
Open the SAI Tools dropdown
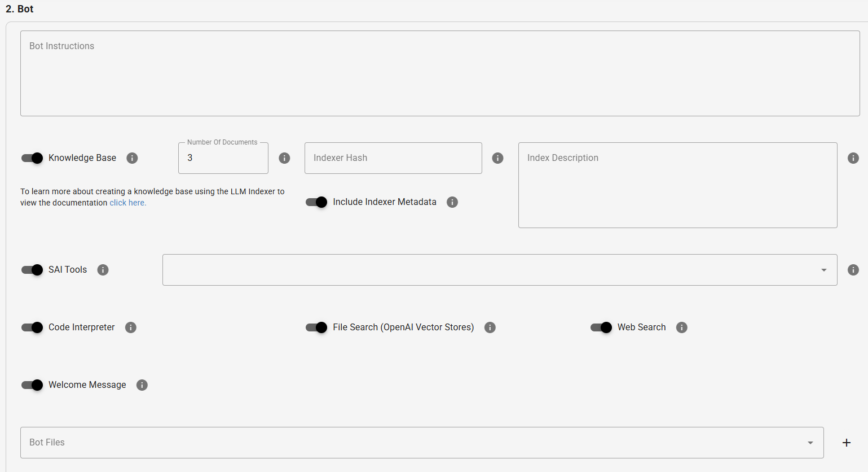[x=823, y=269]
